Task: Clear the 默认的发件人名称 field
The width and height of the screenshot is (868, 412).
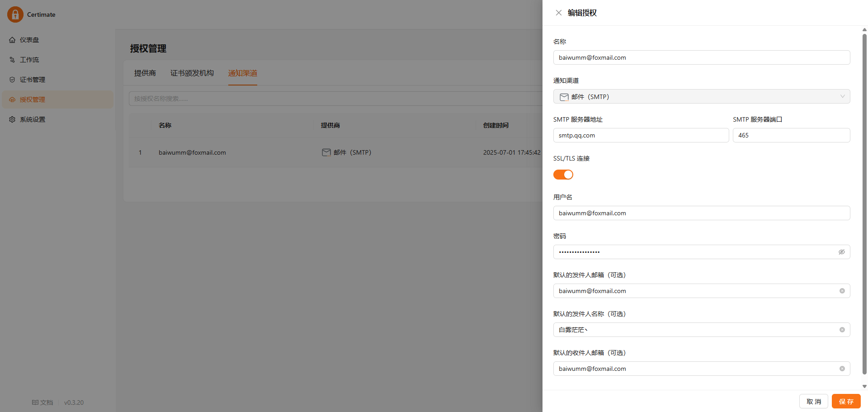Action: pyautogui.click(x=842, y=330)
